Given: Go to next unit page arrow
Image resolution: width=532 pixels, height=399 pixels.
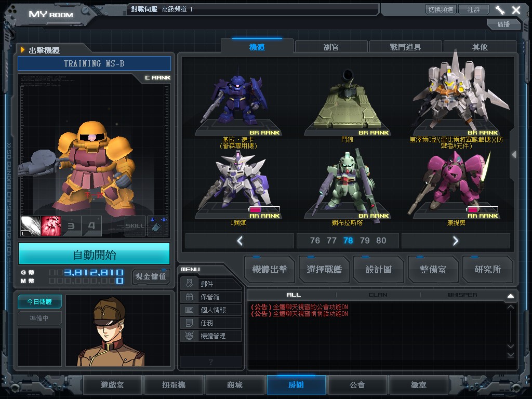Looking at the screenshot, I should point(456,241).
